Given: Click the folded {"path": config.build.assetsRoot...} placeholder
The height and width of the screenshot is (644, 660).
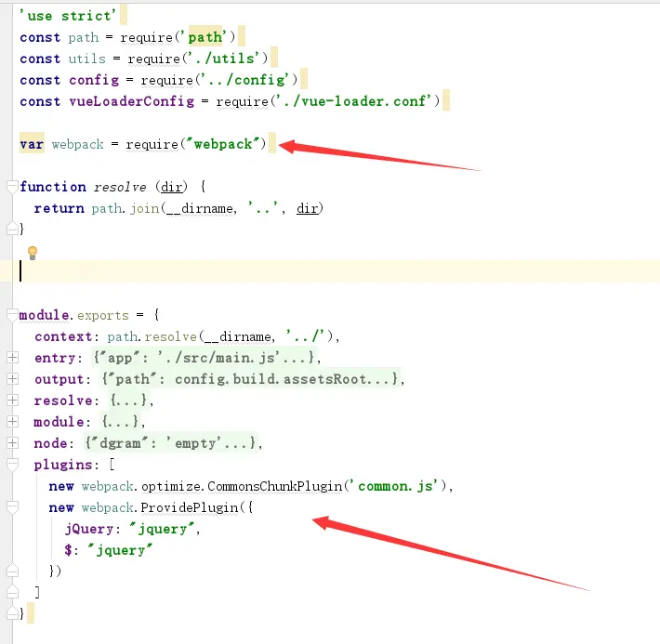Looking at the screenshot, I should coord(250,379).
